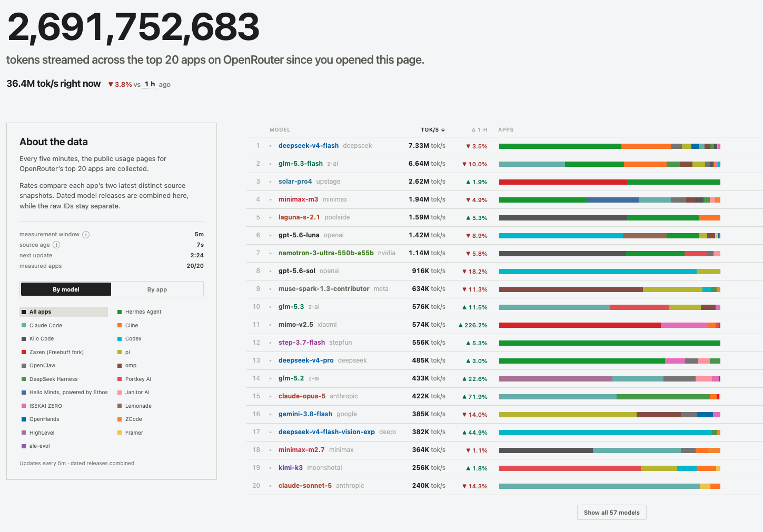Image resolution: width=763 pixels, height=532 pixels.
Task: Open the deepseek-v4-flash-vision-exp model link
Action: 326,432
